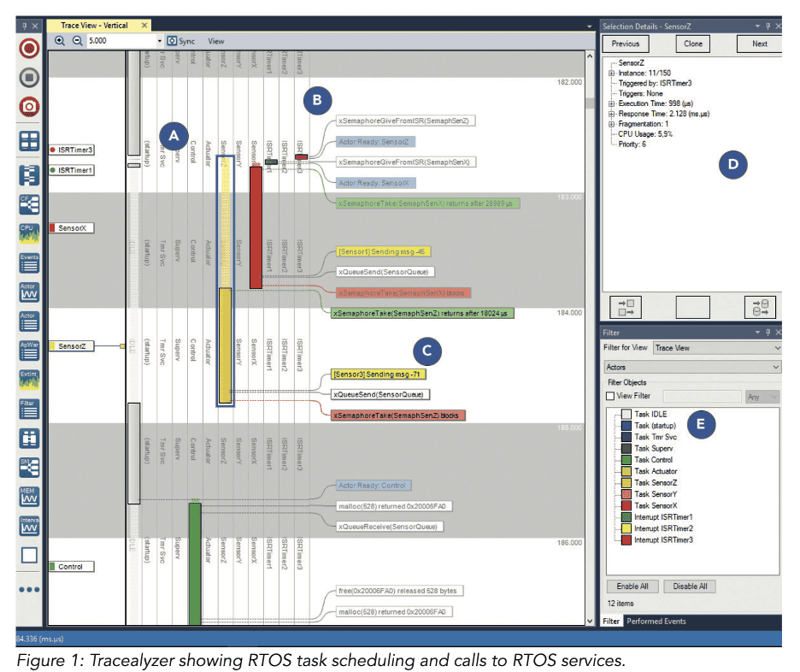This screenshot has width=800, height=672.
Task: Open the vertical trace view sidebar icon
Action: point(29,175)
